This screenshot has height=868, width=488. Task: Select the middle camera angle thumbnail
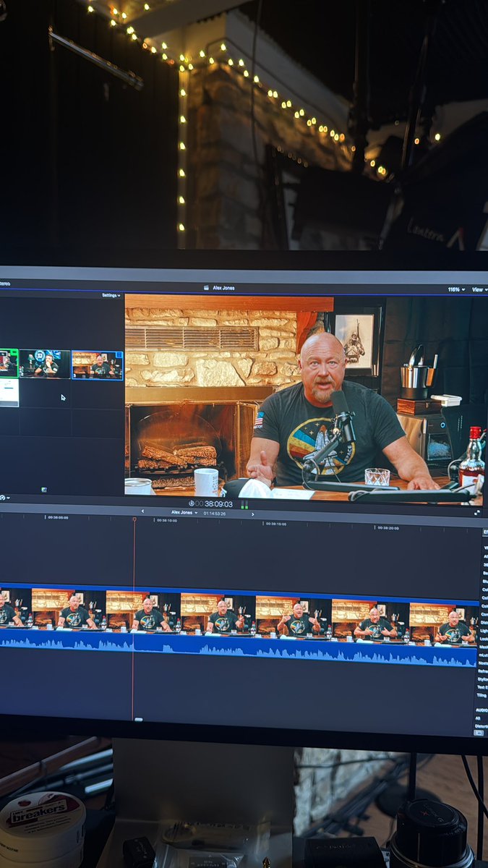(45, 364)
